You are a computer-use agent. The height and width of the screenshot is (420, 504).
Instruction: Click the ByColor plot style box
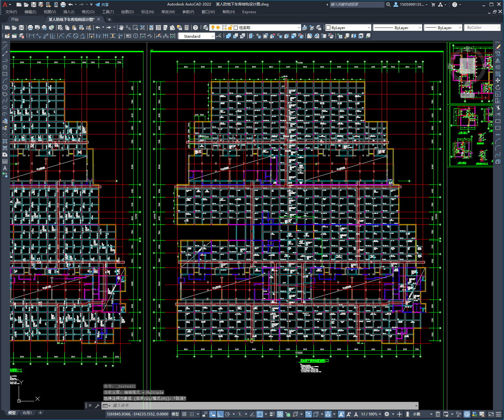point(482,28)
